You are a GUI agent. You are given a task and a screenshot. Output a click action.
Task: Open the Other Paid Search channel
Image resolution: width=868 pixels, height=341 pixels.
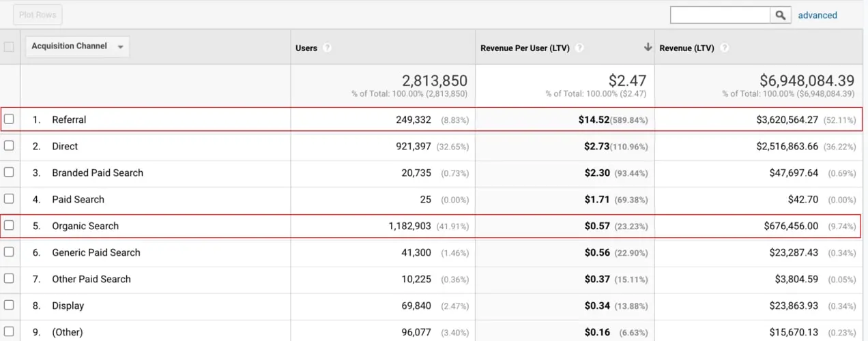pyautogui.click(x=91, y=279)
